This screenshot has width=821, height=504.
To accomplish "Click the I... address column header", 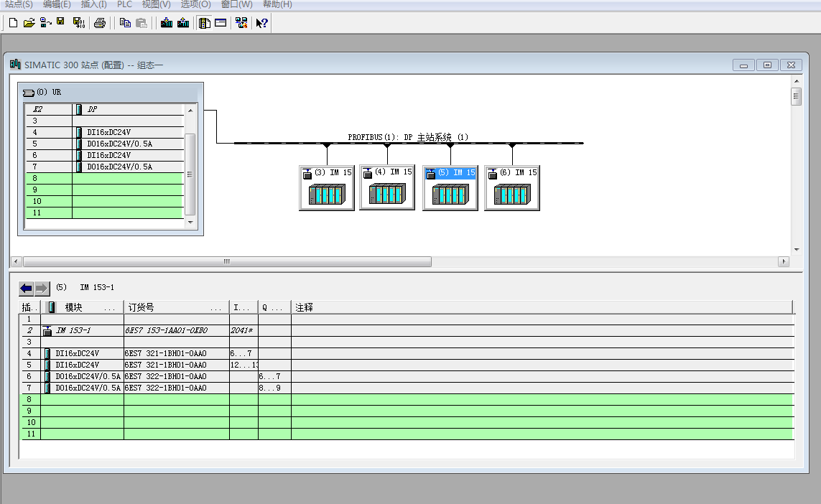I will (243, 307).
